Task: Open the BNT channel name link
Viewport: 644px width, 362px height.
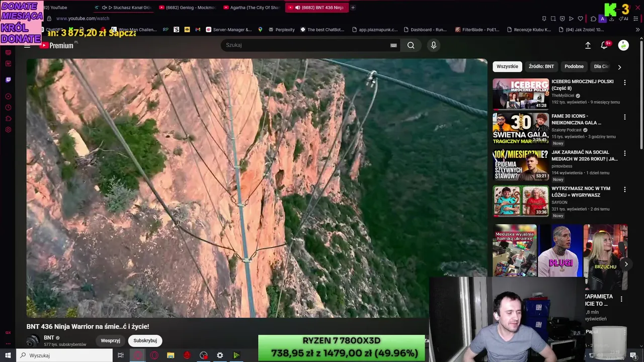Action: [x=49, y=338]
